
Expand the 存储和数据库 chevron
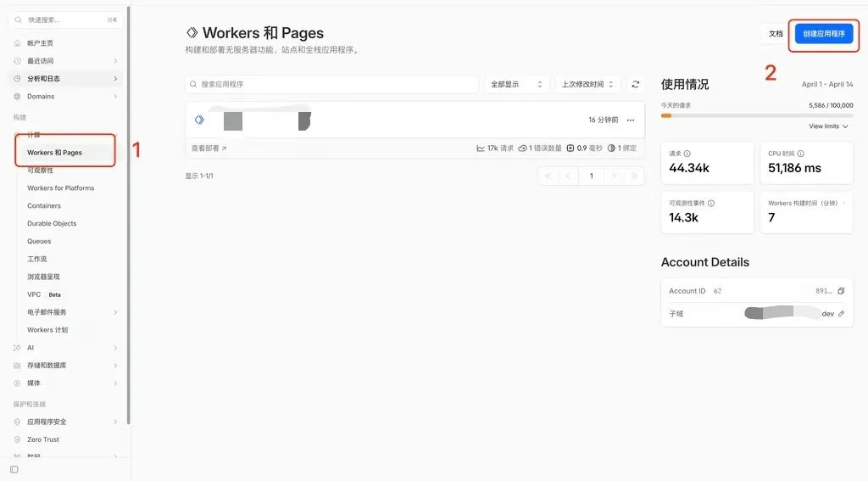(x=115, y=366)
